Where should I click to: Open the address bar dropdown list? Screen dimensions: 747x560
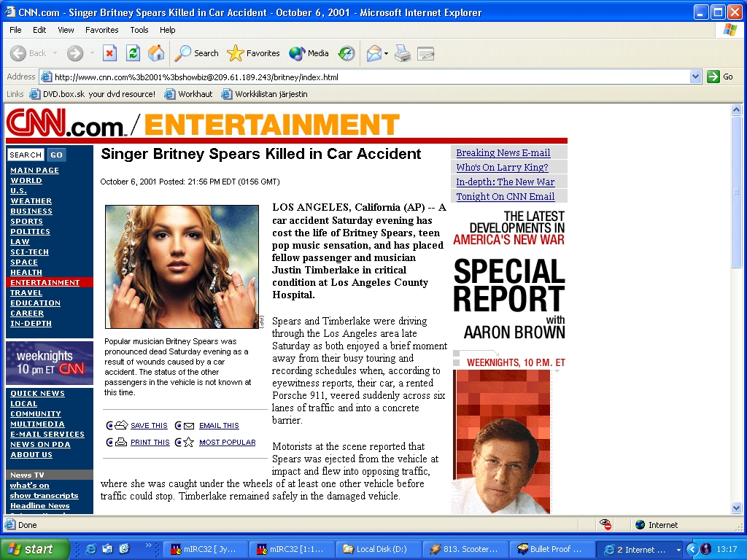[x=695, y=77]
